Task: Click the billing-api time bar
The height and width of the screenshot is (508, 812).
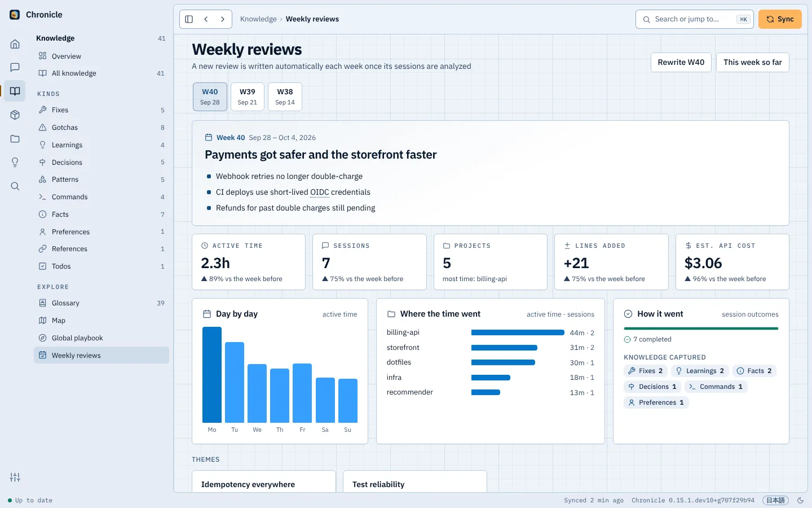Action: (x=518, y=332)
